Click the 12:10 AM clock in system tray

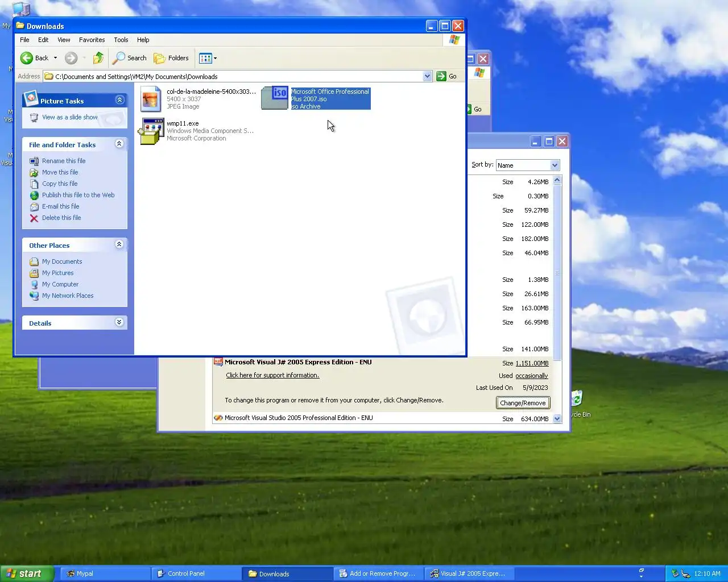pos(707,573)
